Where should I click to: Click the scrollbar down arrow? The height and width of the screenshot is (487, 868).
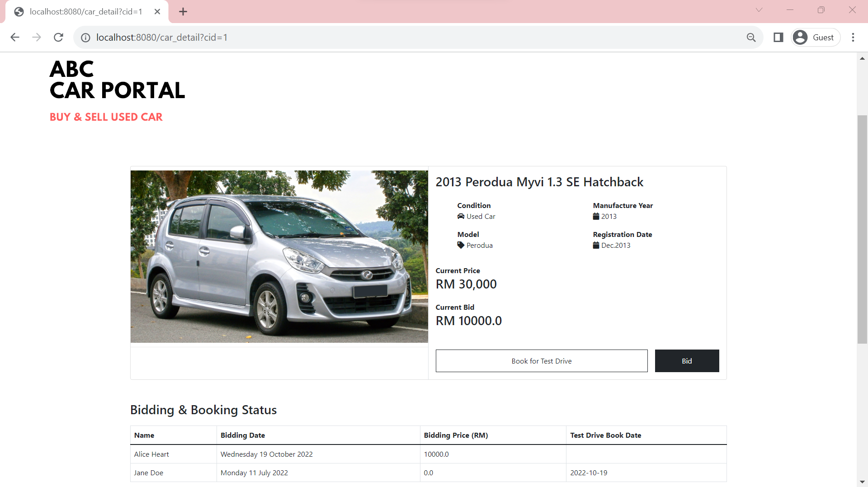[x=862, y=482]
